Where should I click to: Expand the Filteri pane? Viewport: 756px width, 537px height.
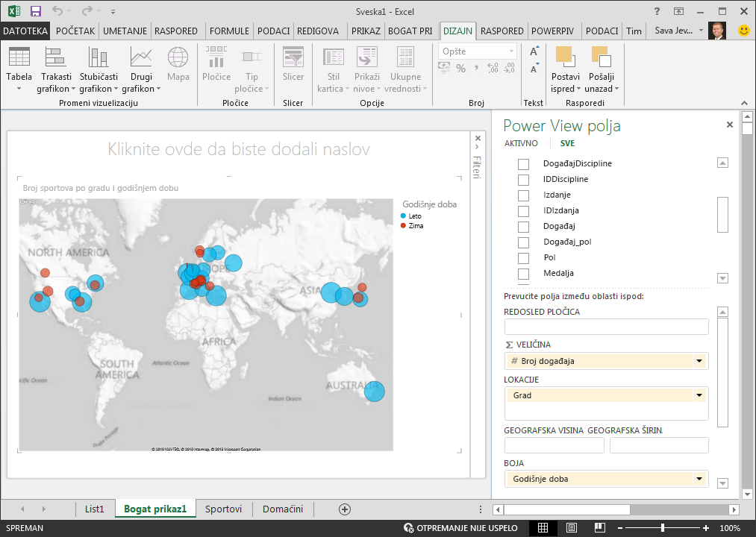478,146
